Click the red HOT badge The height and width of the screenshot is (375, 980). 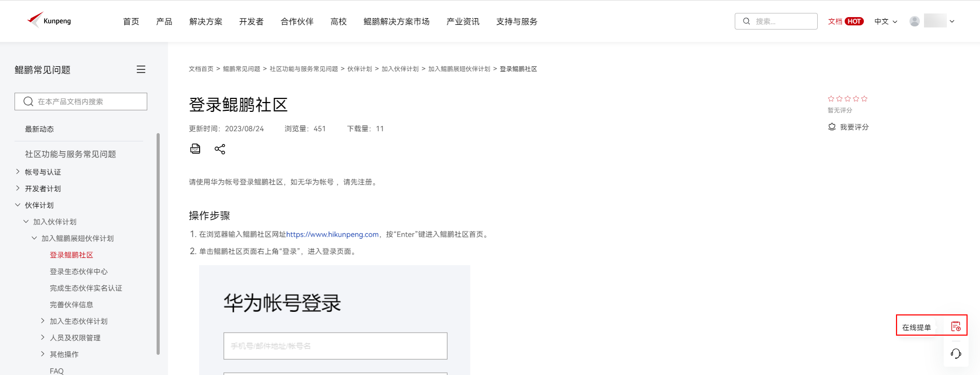tap(854, 21)
